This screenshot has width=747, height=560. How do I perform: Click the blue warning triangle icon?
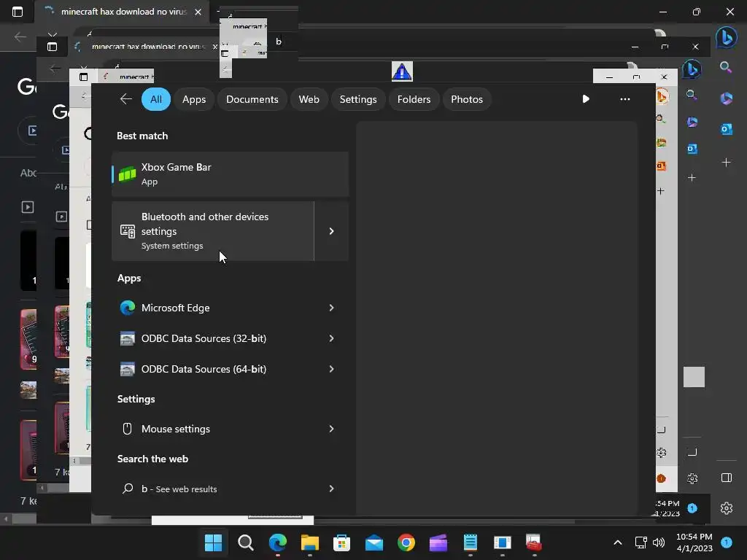coord(402,71)
